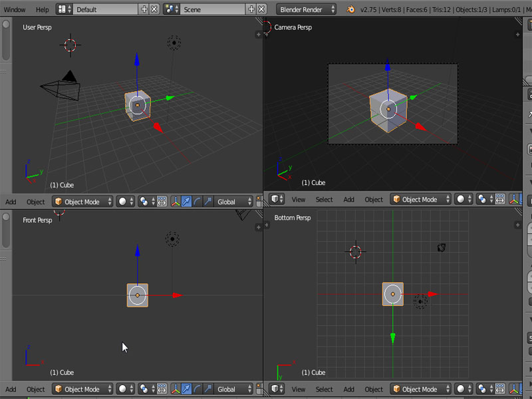532x399 pixels.
Task: Open editor type dropdown in Camera Persp header
Action: pos(277,199)
